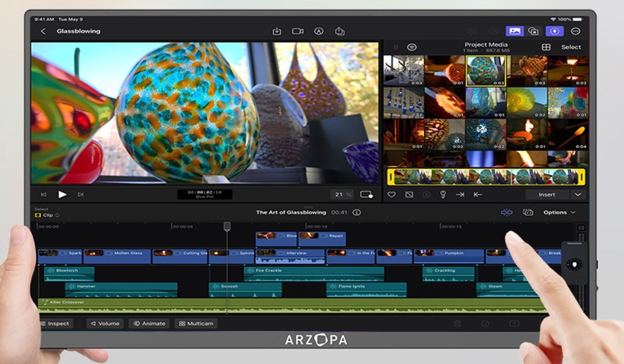Tap Select in the Project Media header

coord(570,46)
